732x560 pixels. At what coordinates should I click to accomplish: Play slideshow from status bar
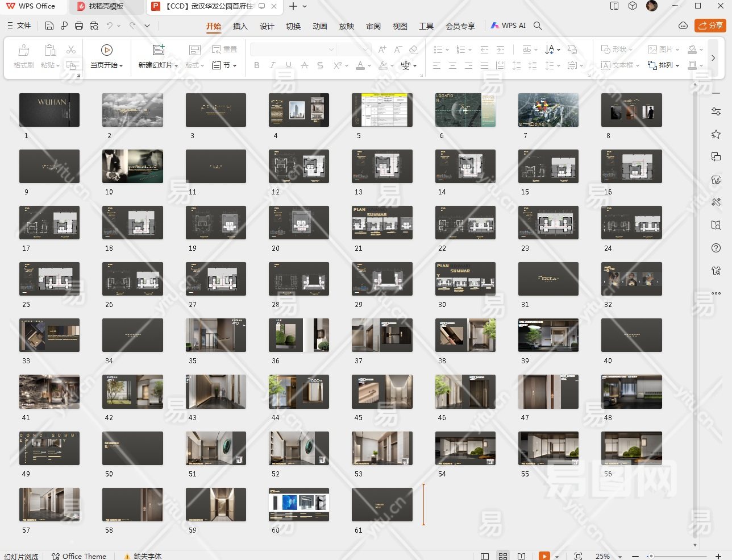pyautogui.click(x=544, y=556)
